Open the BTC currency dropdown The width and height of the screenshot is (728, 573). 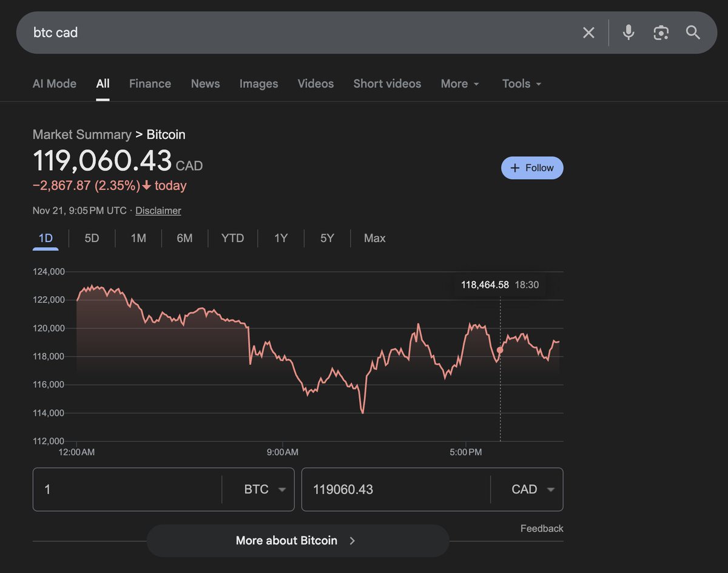265,489
